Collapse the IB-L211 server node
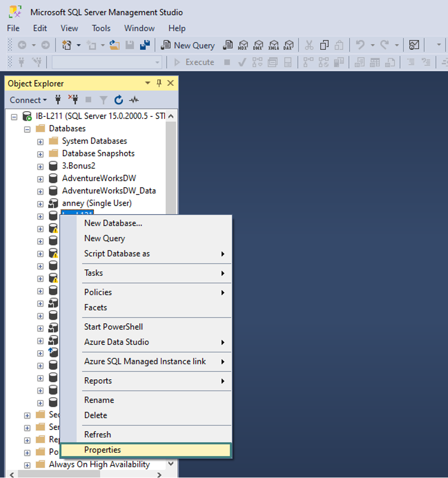 14,117
